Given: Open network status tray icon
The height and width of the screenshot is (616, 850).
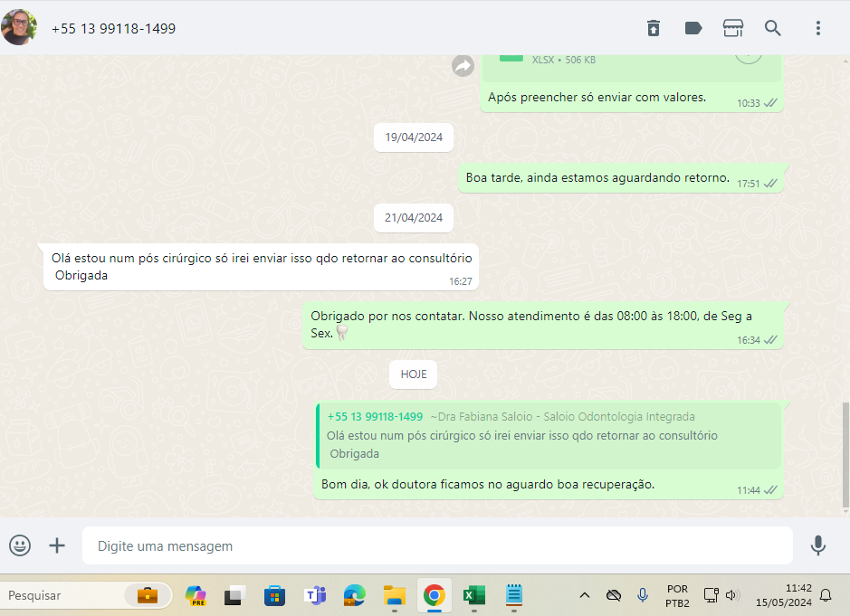Looking at the screenshot, I should [x=711, y=595].
